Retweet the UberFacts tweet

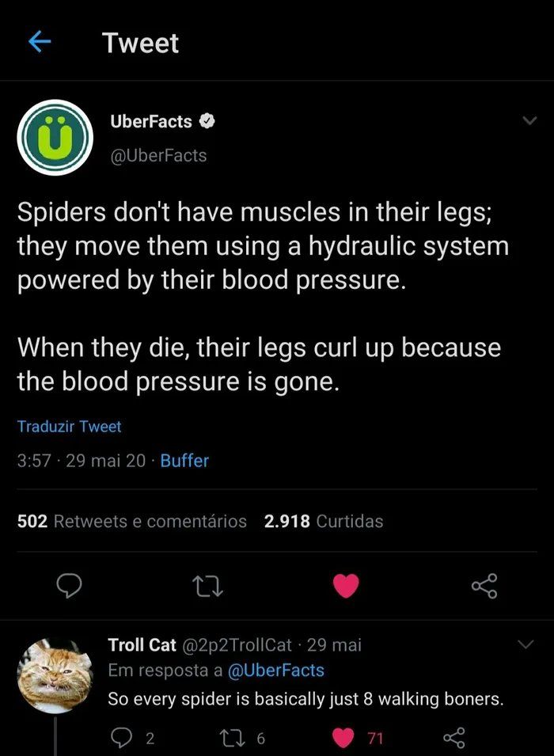[x=209, y=586]
